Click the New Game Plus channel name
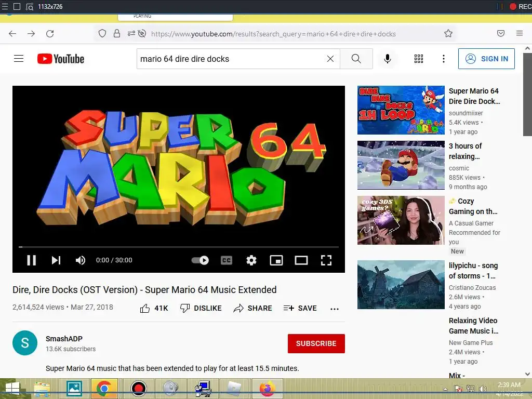Image resolution: width=532 pixels, height=399 pixels. (471, 343)
